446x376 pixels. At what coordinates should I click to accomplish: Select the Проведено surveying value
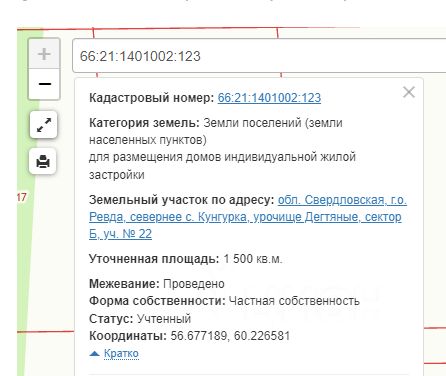[x=194, y=284]
